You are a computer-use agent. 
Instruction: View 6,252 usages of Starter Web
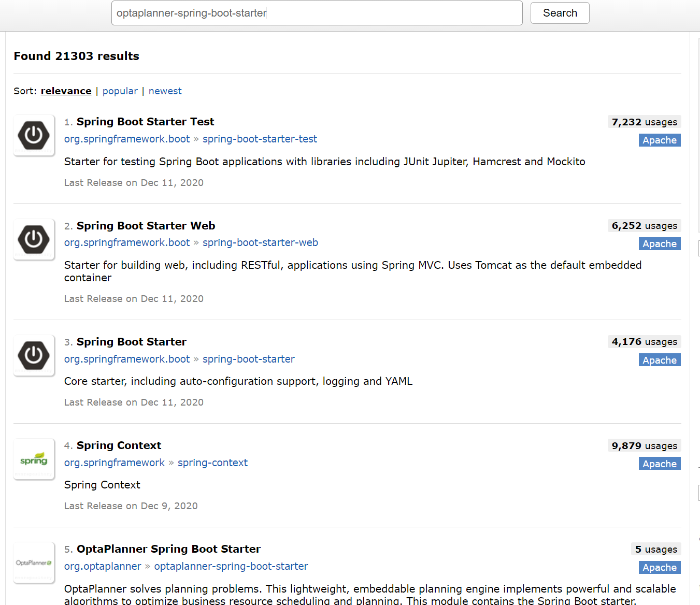[644, 226]
